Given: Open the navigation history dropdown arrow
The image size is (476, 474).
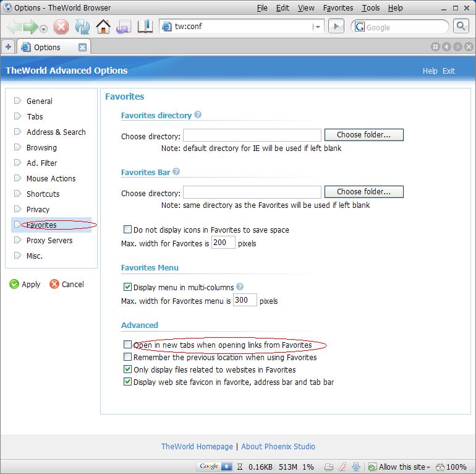Looking at the screenshot, I should [44, 29].
